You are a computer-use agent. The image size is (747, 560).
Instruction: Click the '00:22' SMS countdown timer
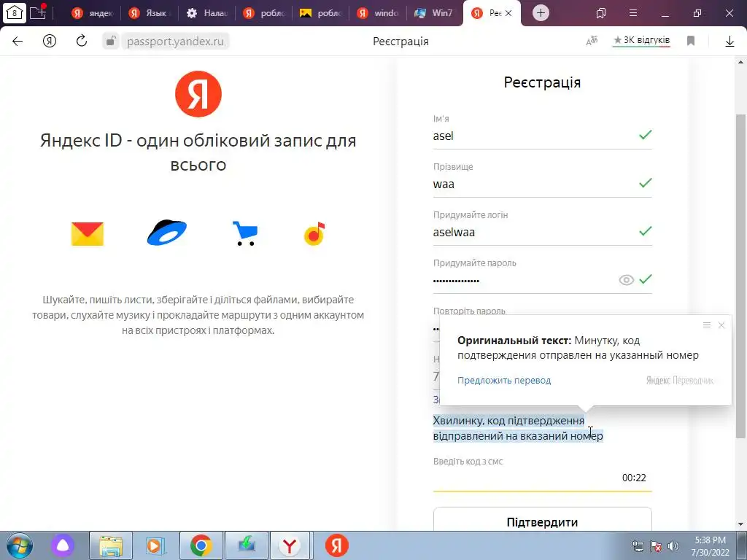point(634,478)
